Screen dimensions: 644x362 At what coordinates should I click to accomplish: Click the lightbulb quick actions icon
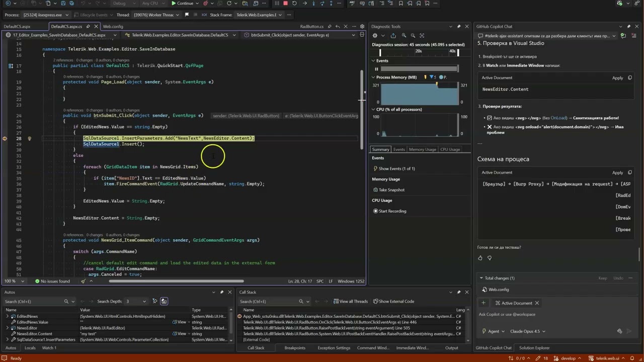tap(29, 138)
